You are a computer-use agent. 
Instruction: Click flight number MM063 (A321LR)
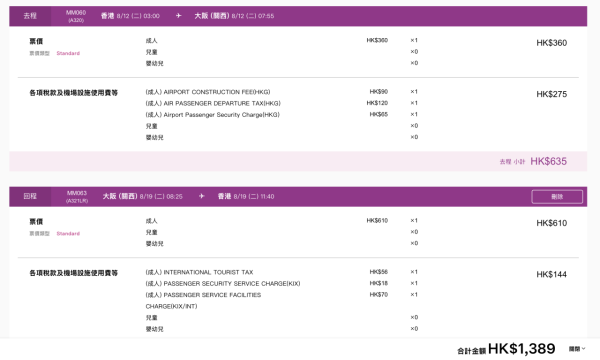tap(77, 197)
